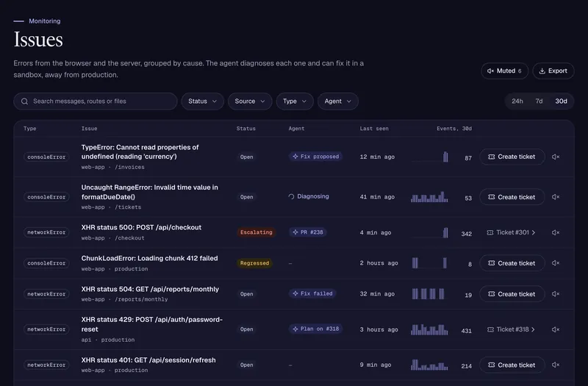
Task: Focus the search messages, routes or files field
Action: pos(96,101)
